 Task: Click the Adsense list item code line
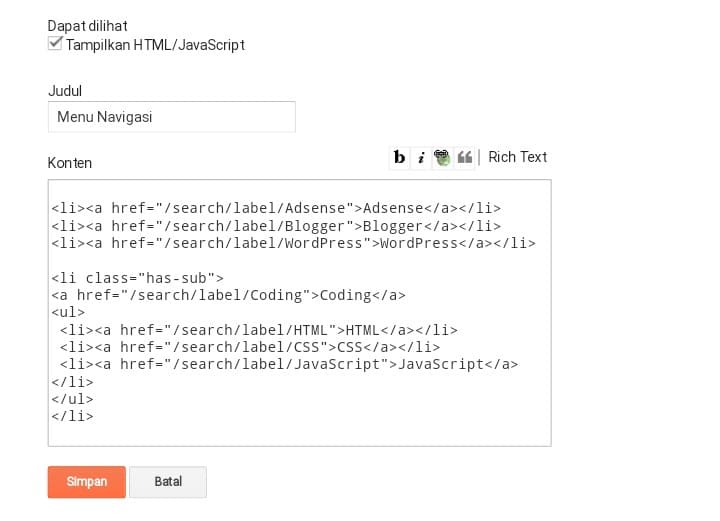(276, 208)
